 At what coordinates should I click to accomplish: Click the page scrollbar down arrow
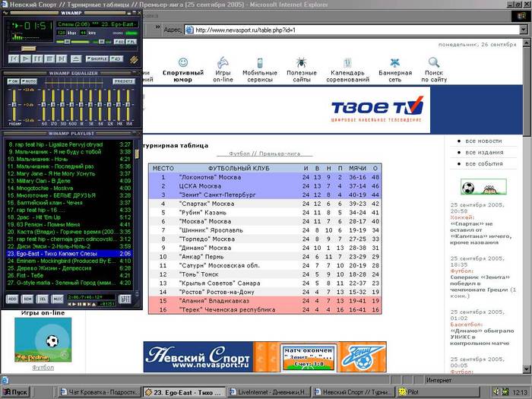tap(526, 369)
